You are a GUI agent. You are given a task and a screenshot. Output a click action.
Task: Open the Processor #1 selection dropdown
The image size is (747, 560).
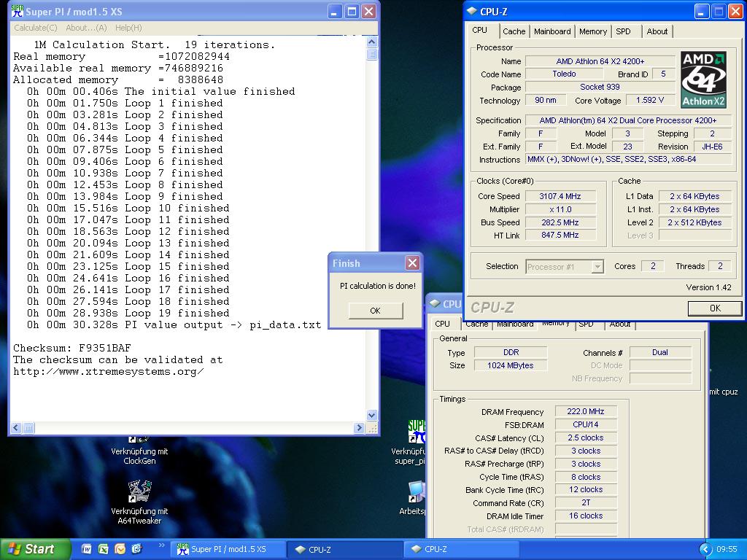pyautogui.click(x=565, y=267)
